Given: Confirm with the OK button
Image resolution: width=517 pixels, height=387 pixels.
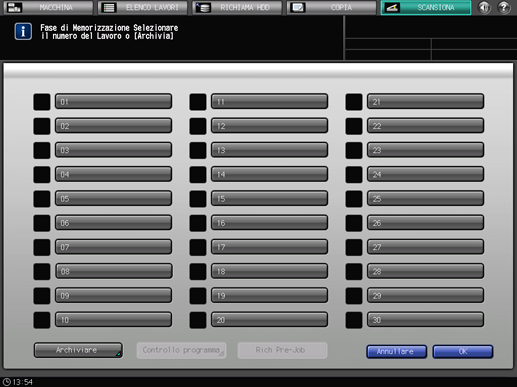Looking at the screenshot, I should coord(463,352).
